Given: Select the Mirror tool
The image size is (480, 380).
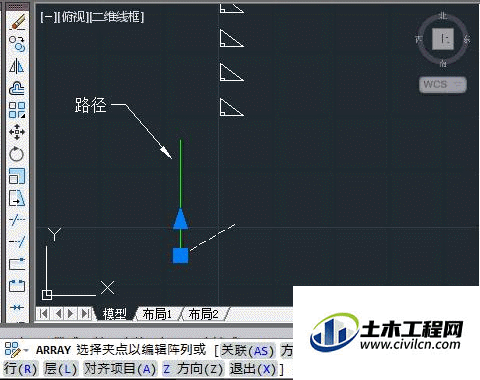Looking at the screenshot, I should tap(17, 66).
